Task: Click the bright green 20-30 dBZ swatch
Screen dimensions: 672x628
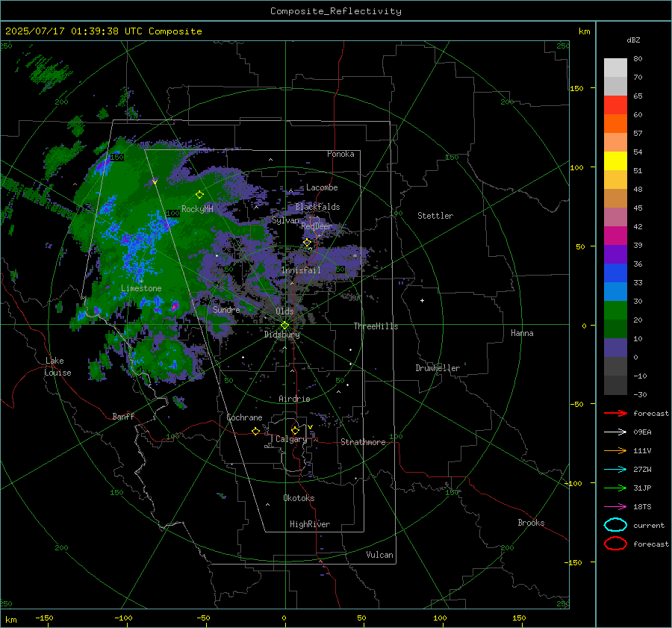Action: (615, 311)
